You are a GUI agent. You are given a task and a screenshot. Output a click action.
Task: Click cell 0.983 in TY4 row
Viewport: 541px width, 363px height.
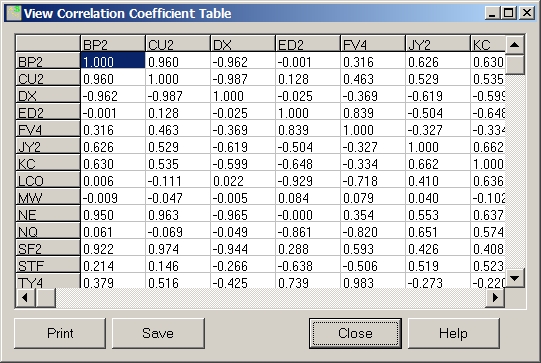point(373,281)
